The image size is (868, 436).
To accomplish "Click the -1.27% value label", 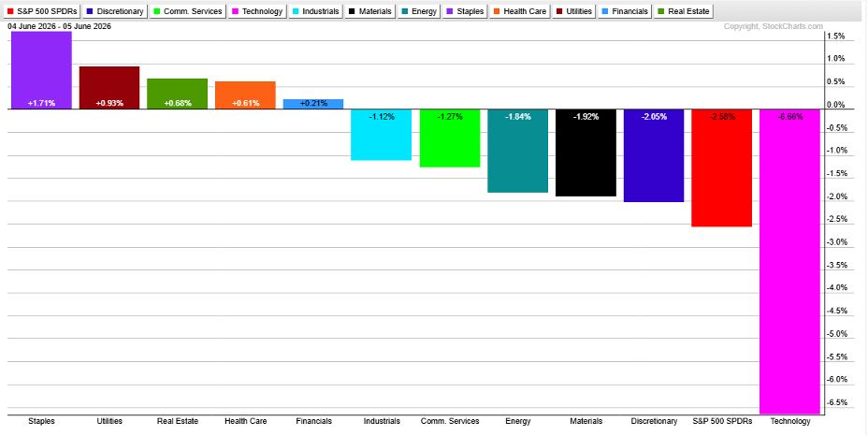I will (450, 116).
